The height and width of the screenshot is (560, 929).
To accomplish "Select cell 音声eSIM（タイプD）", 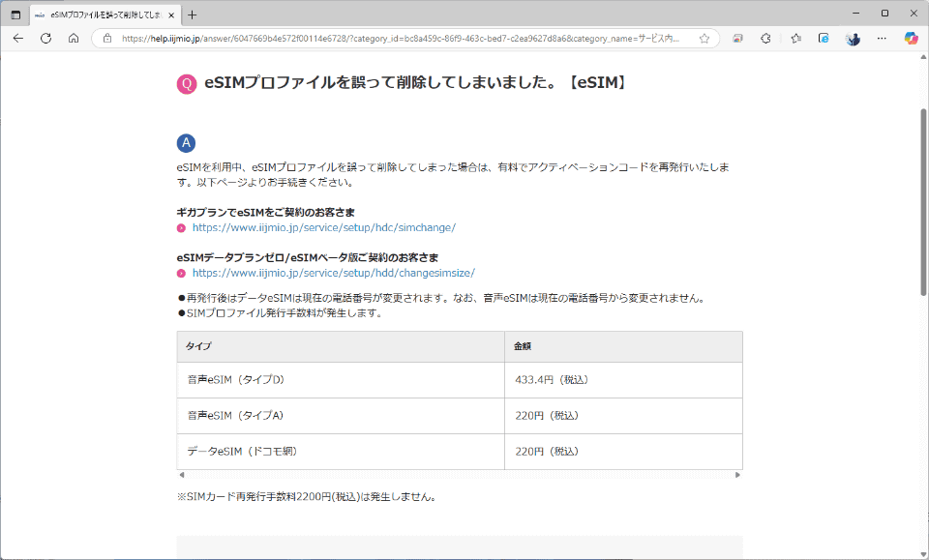I will [x=341, y=380].
